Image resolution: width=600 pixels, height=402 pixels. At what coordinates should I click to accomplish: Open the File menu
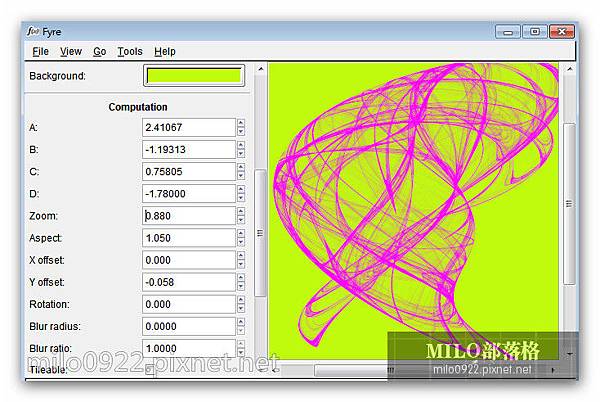[x=40, y=51]
